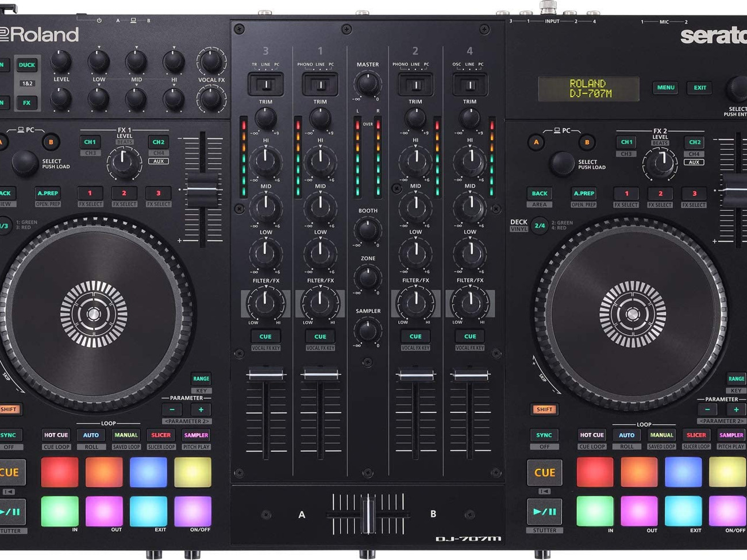
Task: Flip channel 1 PHONO/LINE/PC selector switch
Action: (x=320, y=85)
